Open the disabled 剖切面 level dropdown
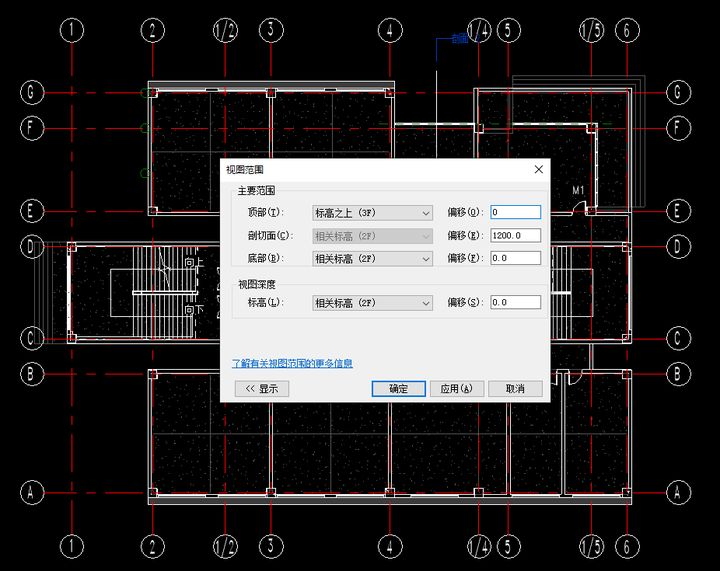Image resolution: width=720 pixels, height=571 pixels. pyautogui.click(x=372, y=236)
